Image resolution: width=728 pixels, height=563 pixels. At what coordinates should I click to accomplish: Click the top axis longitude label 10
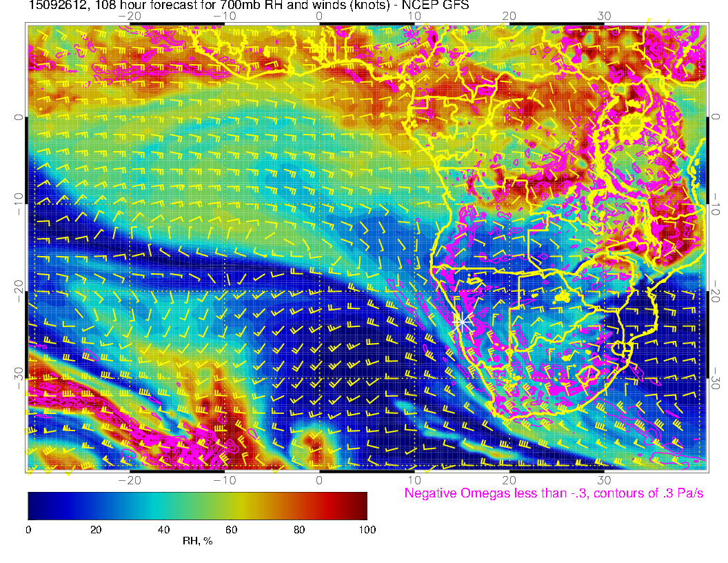coord(414,16)
